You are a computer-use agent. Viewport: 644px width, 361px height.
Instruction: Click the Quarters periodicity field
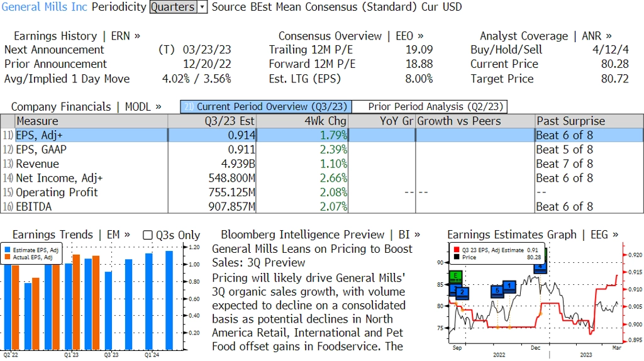pos(174,7)
